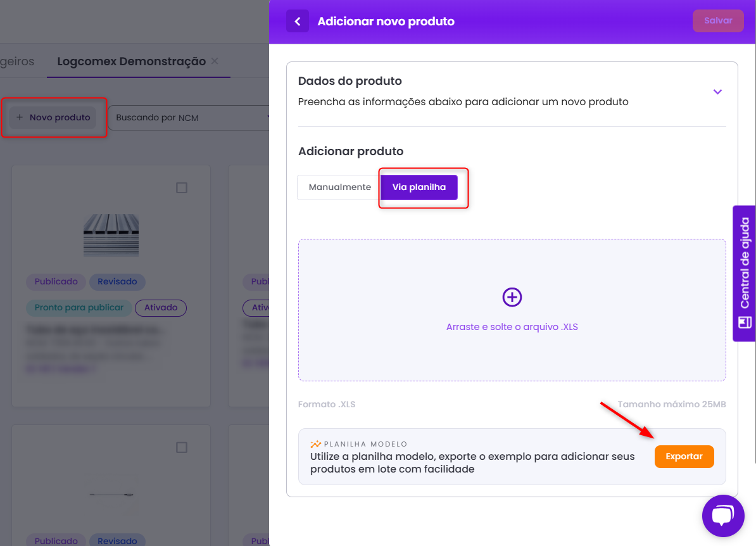Screen dimensions: 756x546
Task: Switch to Logcomex Demonstração tab
Action: click(131, 61)
